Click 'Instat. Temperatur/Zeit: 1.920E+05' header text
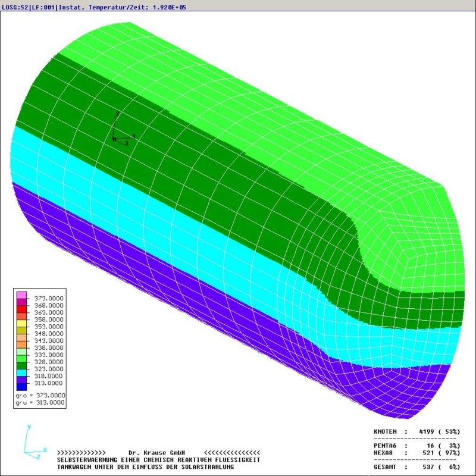 click(122, 7)
